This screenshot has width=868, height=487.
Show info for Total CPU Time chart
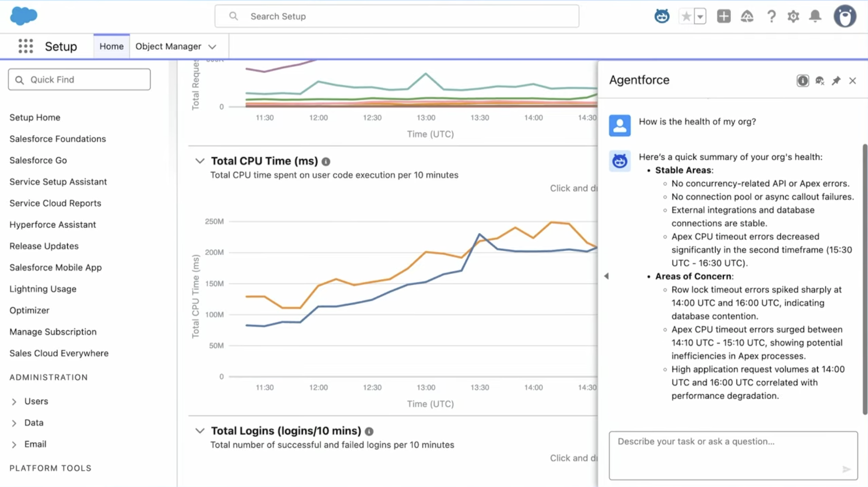tap(326, 162)
